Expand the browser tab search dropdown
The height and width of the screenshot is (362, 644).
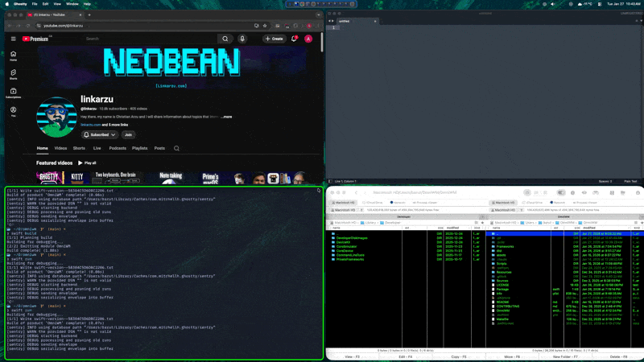[319, 14]
